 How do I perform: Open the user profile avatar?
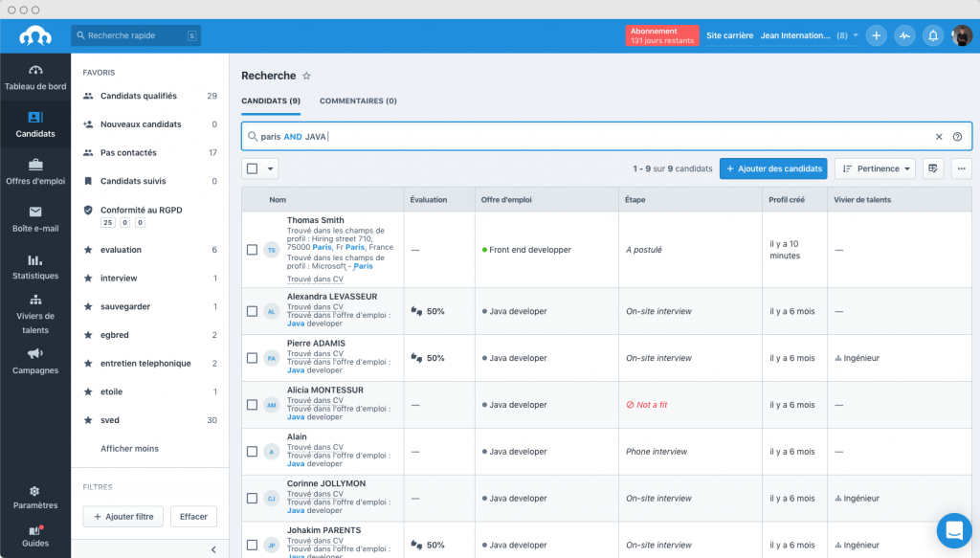coord(962,35)
